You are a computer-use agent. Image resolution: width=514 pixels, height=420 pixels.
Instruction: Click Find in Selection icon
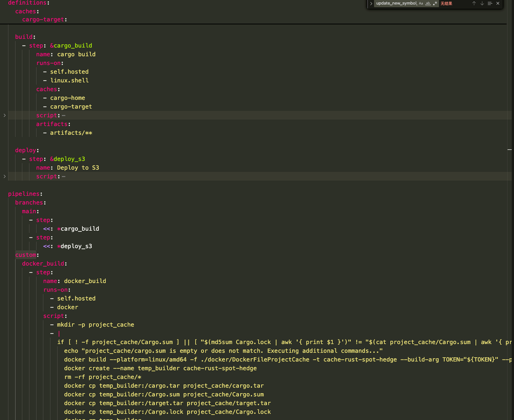[490, 4]
